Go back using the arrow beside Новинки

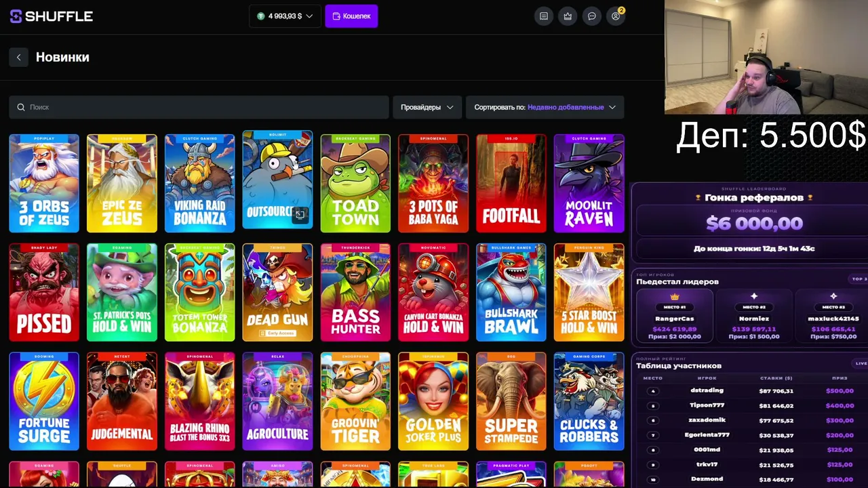19,58
